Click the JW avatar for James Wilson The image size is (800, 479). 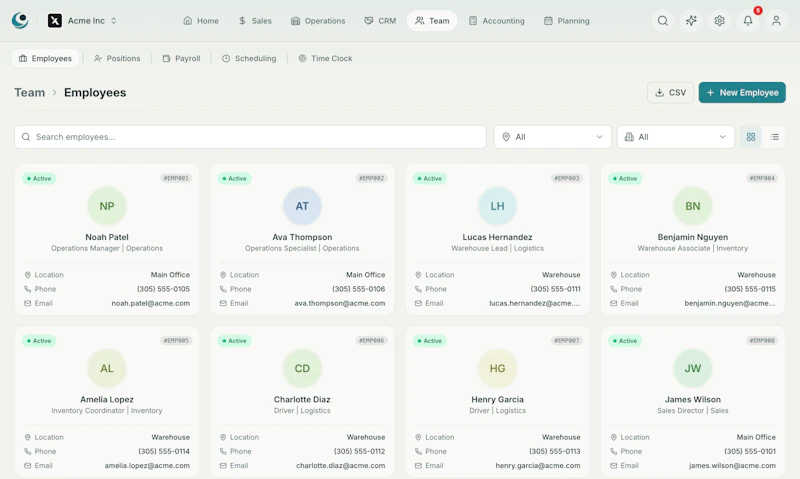[693, 368]
